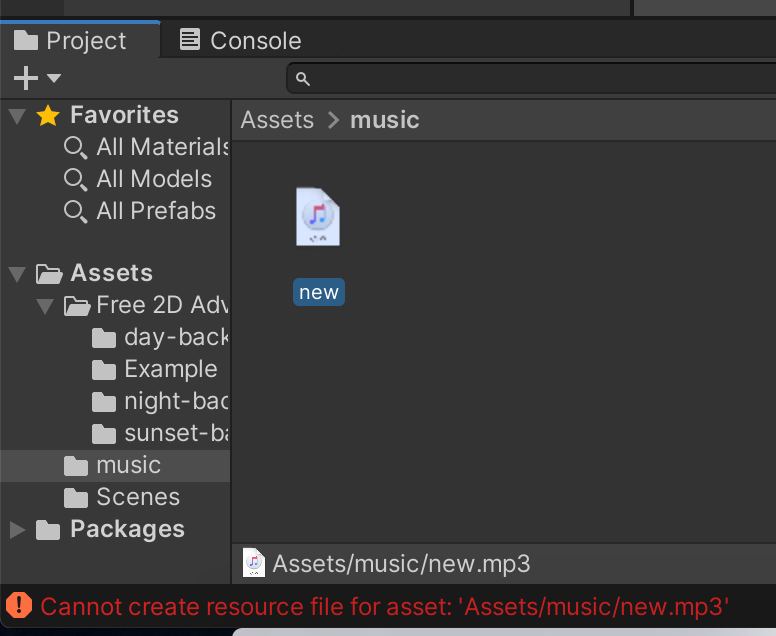This screenshot has height=636, width=776.
Task: Collapse the Assets folder triangle
Action: point(17,274)
